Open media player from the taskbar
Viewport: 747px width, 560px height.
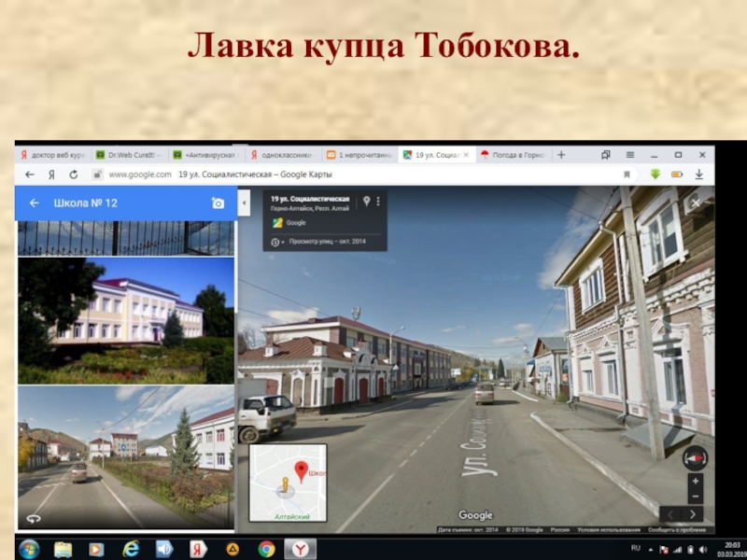[x=97, y=550]
